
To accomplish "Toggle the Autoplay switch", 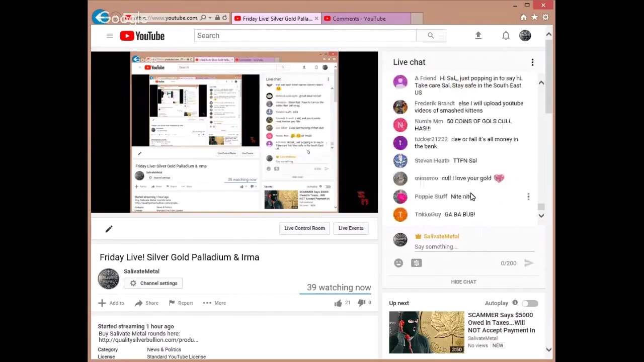I will click(x=530, y=303).
